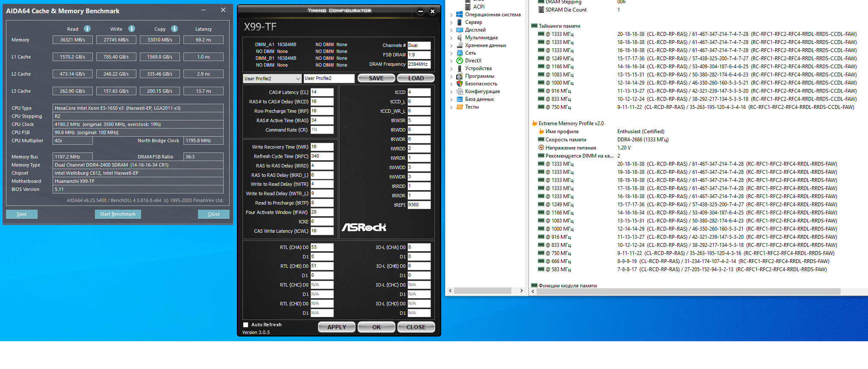Image resolution: width=868 pixels, height=369 pixels.
Task: Click SAVE in the Timing Configurator
Action: tap(376, 78)
